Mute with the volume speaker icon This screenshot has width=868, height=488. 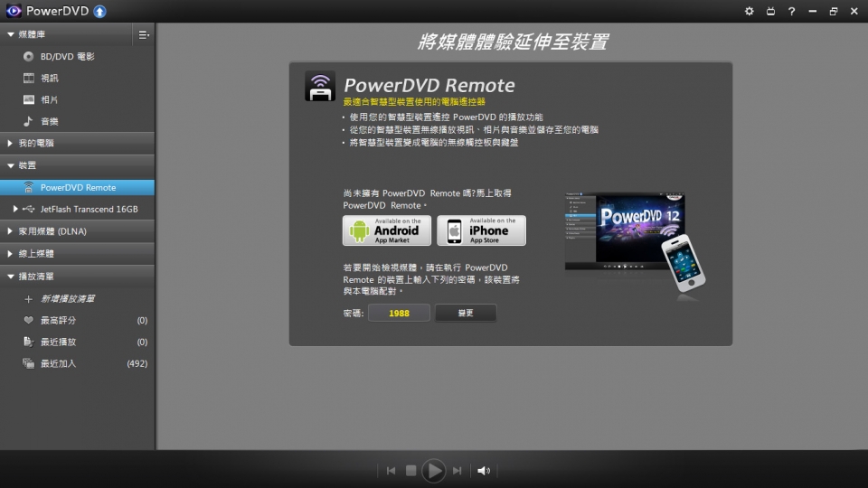pos(483,471)
